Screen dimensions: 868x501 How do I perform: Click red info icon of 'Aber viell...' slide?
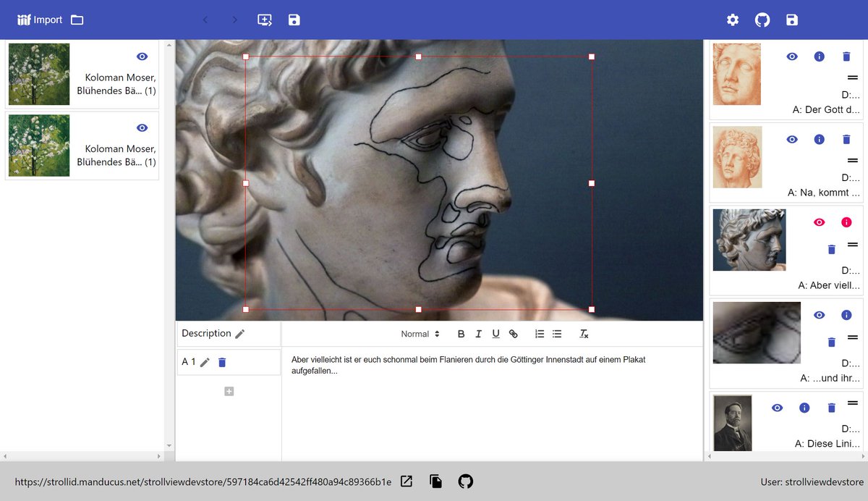click(846, 222)
